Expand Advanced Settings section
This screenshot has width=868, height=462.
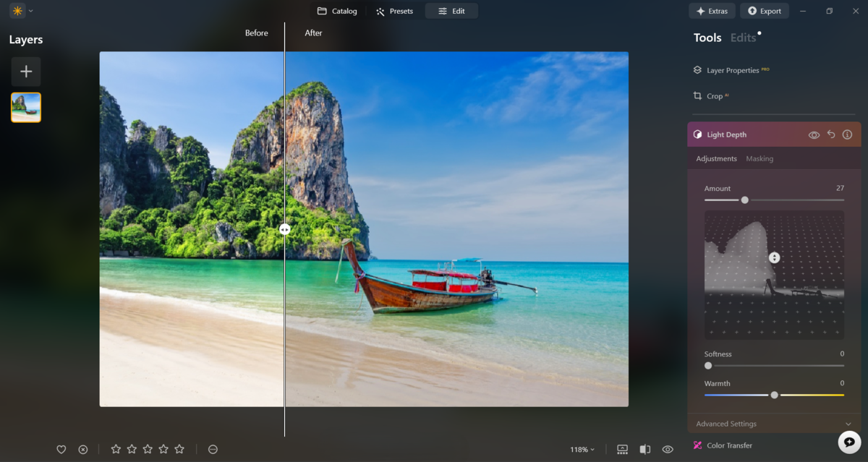(774, 424)
